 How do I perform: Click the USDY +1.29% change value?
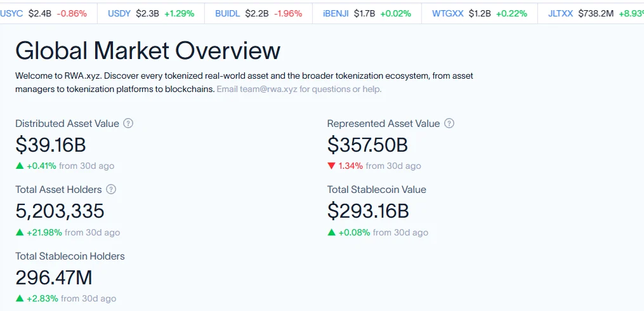[x=180, y=13]
